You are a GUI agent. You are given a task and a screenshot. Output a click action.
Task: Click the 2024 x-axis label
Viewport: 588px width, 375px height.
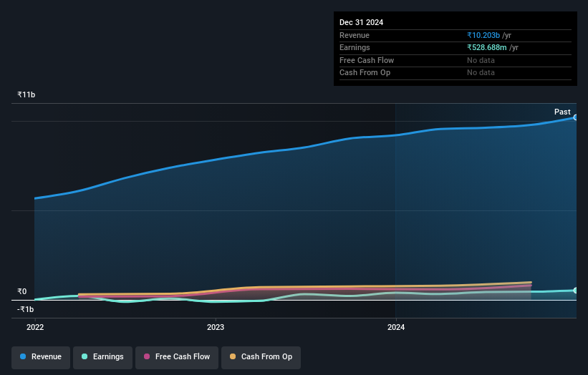(x=396, y=327)
